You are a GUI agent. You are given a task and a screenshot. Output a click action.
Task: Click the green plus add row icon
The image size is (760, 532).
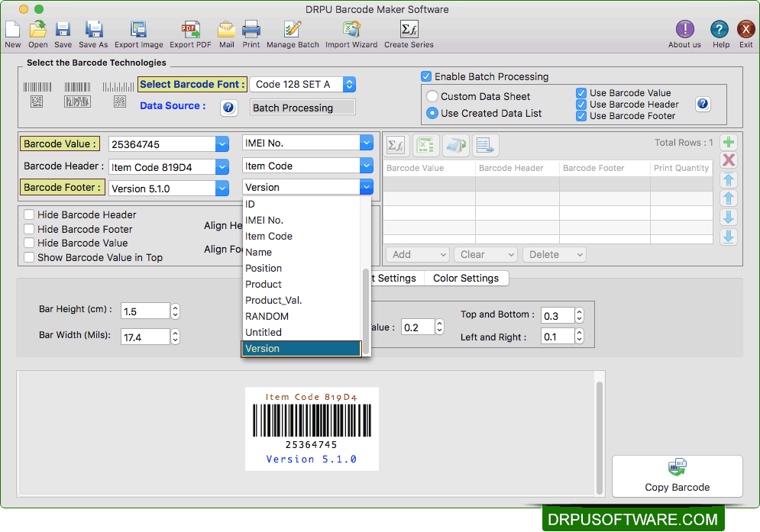tap(728, 143)
